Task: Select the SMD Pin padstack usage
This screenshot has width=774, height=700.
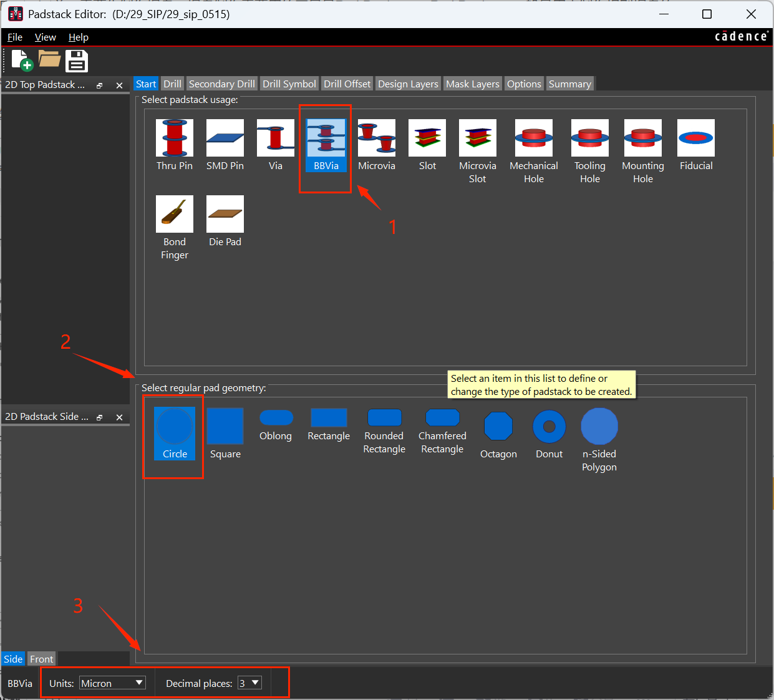Action: (225, 145)
